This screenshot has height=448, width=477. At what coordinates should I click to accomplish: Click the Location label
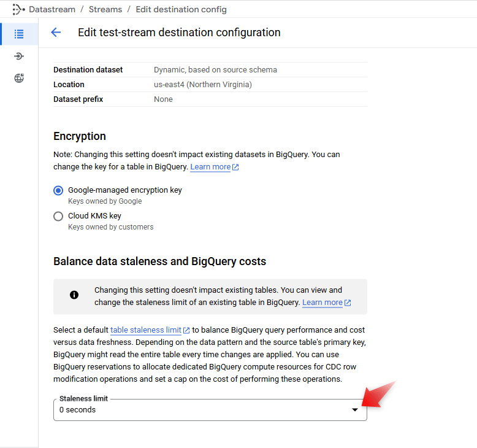pyautogui.click(x=69, y=84)
